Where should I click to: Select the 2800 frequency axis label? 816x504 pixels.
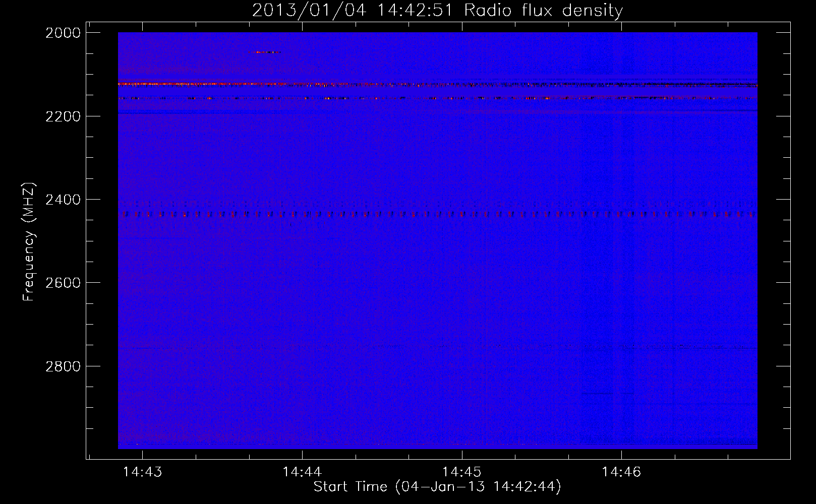(x=63, y=366)
